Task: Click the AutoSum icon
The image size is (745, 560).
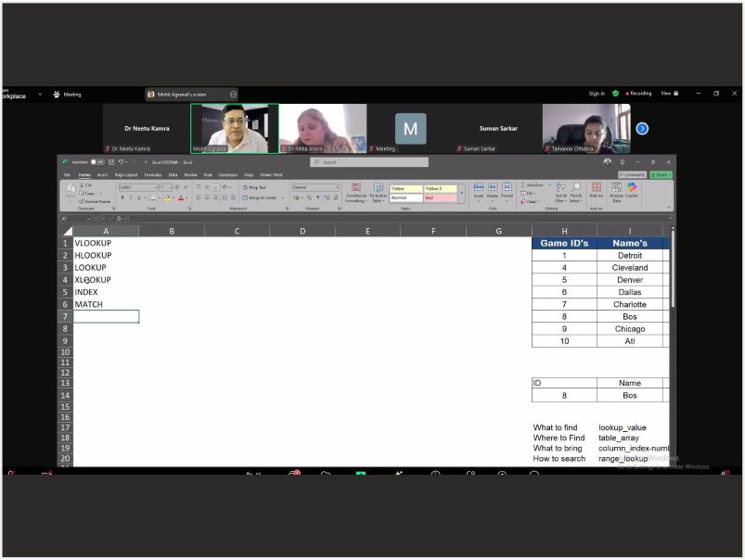Action: click(524, 184)
